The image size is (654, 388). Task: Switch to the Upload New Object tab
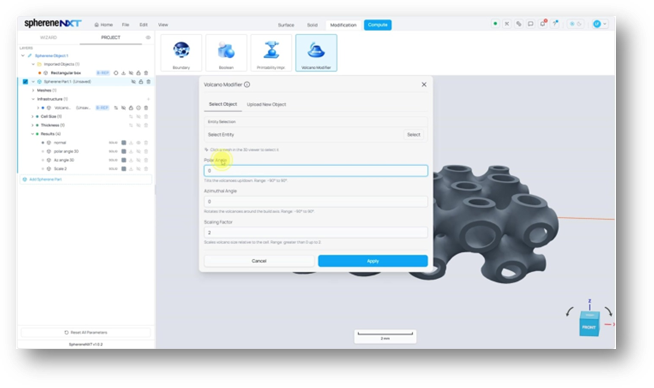point(266,104)
